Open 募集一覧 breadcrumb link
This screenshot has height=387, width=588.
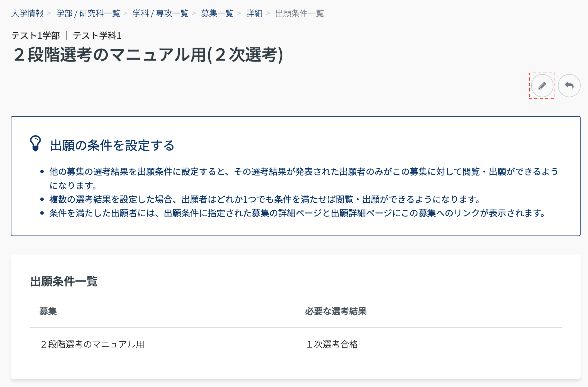point(217,13)
